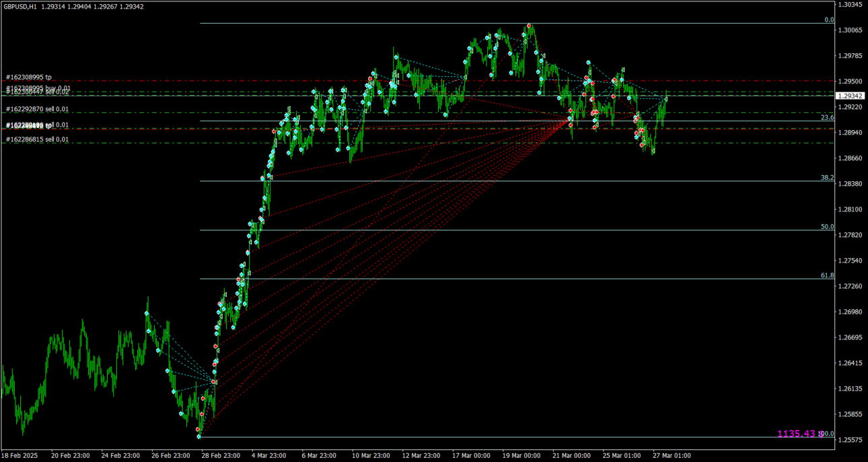Click the 1.27540 price axis value
This screenshot has width=868, height=462.
coord(851,261)
